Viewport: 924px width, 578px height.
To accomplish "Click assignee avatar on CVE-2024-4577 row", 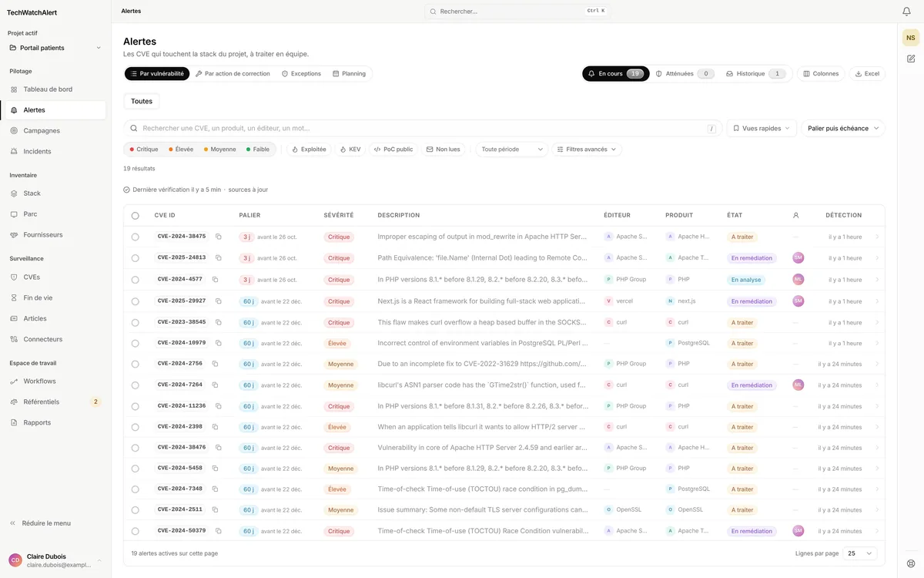I will (798, 279).
